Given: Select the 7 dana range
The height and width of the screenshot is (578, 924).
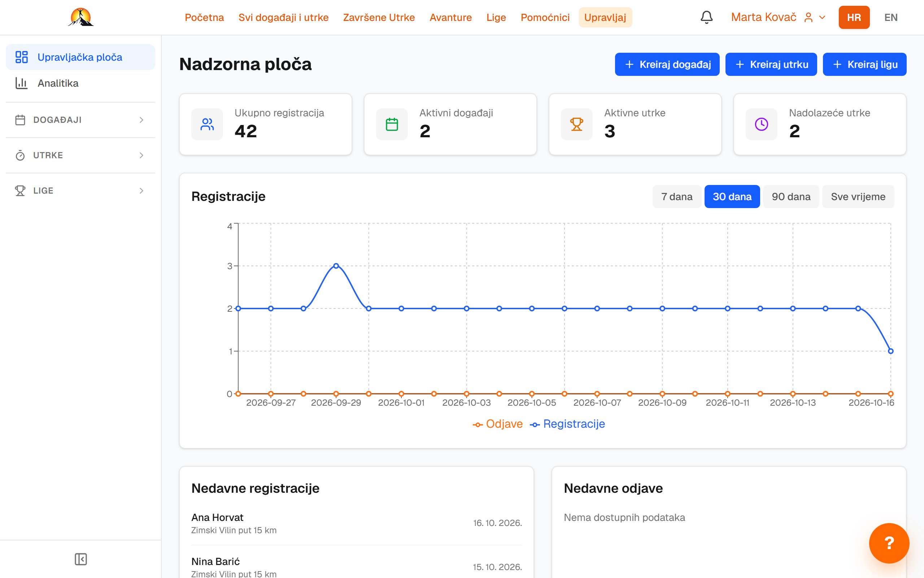Looking at the screenshot, I should [677, 197].
